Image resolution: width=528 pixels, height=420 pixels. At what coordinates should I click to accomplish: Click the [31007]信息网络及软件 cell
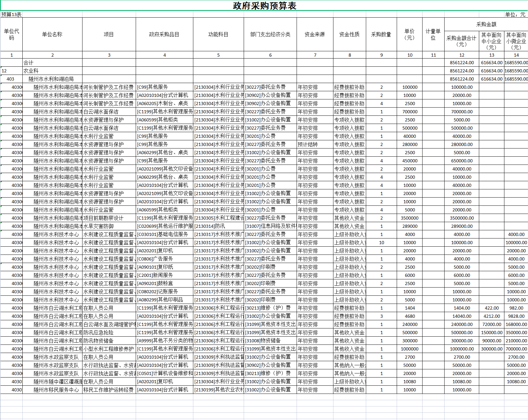(x=270, y=226)
